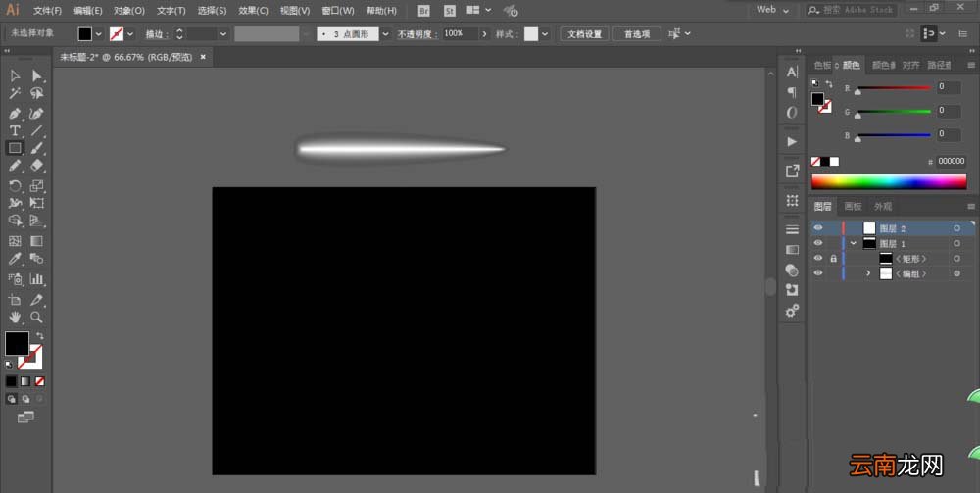The width and height of the screenshot is (980, 493).
Task: Open the Web workspace dropdown
Action: (x=772, y=10)
